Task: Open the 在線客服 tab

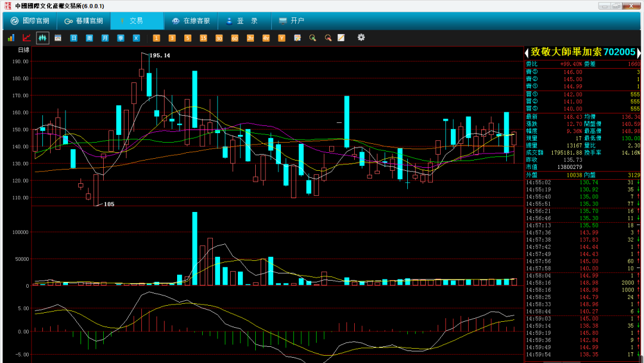Action: 191,21
